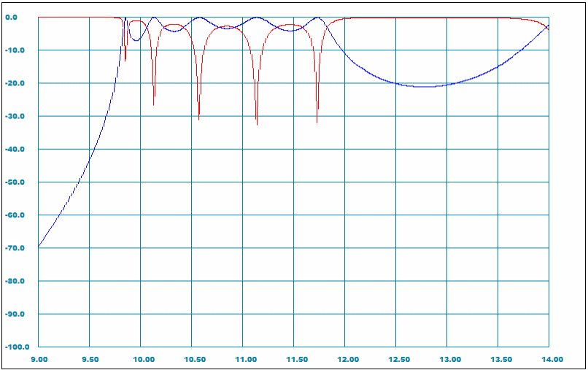Click the red curve's dip bottom near 11.71

(x=317, y=123)
